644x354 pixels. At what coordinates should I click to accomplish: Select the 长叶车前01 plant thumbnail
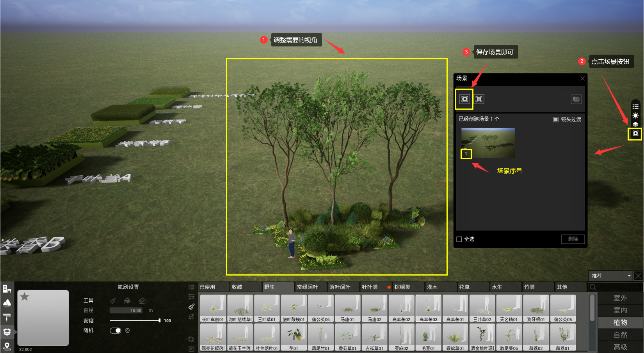click(x=213, y=308)
